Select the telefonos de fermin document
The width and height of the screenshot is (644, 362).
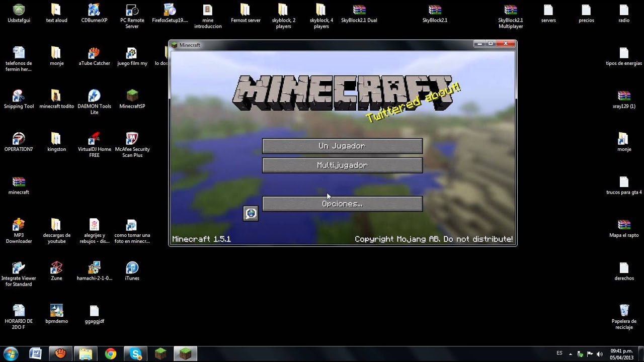click(x=19, y=59)
